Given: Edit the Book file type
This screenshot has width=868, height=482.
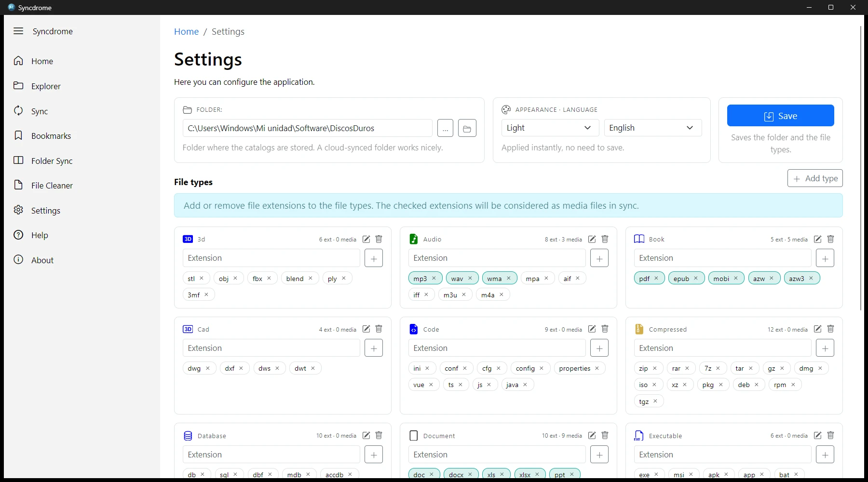Looking at the screenshot, I should pyautogui.click(x=818, y=239).
